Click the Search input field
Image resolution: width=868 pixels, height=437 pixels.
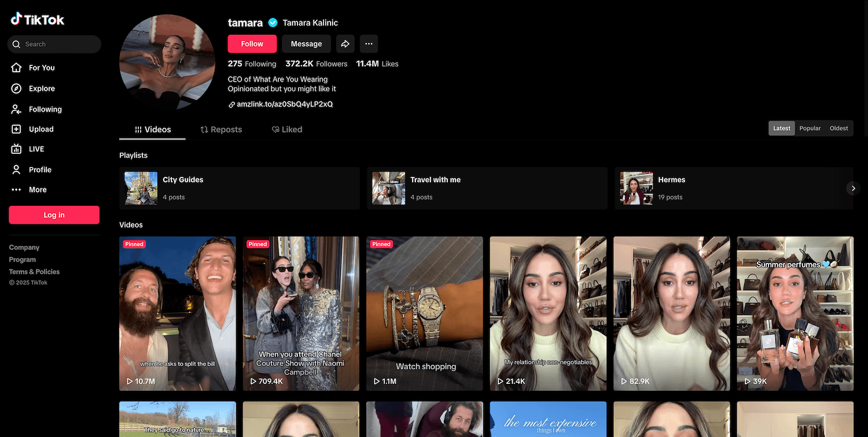pyautogui.click(x=58, y=44)
